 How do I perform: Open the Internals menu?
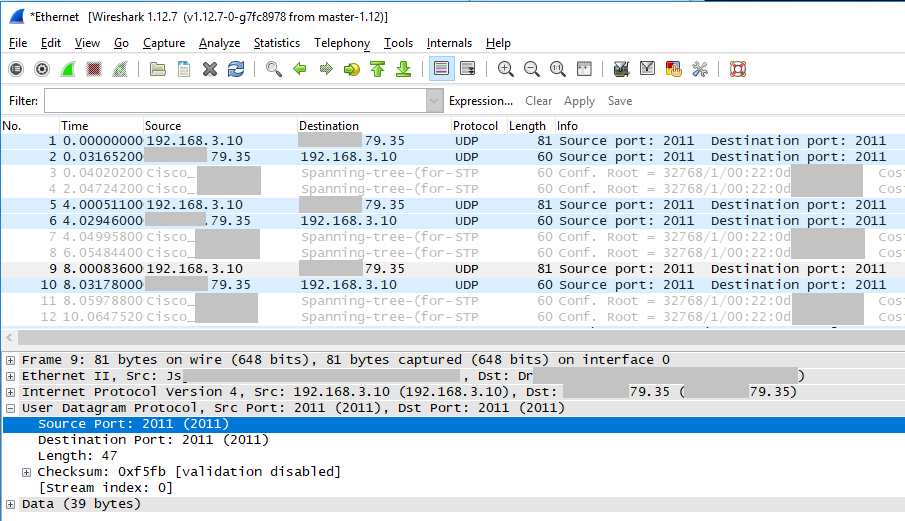coord(449,43)
